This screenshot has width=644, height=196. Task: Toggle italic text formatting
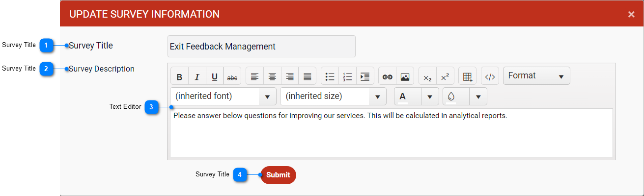pyautogui.click(x=197, y=76)
